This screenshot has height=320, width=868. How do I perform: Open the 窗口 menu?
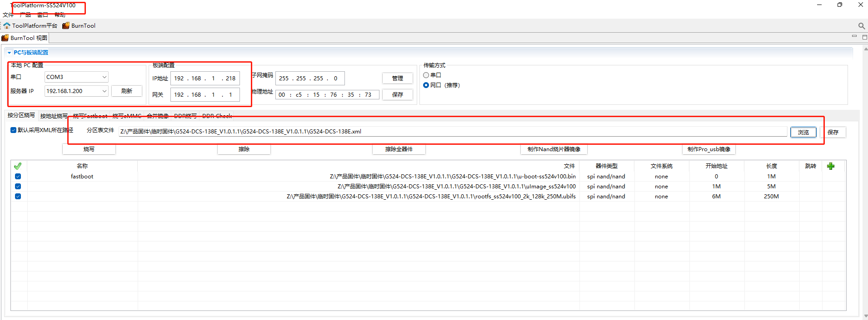tap(43, 15)
